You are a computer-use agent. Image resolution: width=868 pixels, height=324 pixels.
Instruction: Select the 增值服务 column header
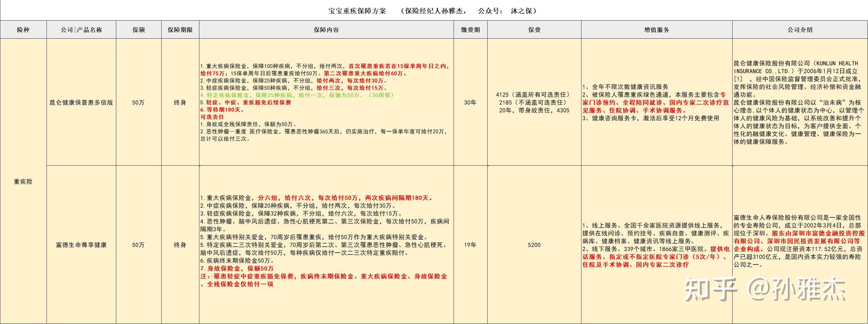(656, 30)
